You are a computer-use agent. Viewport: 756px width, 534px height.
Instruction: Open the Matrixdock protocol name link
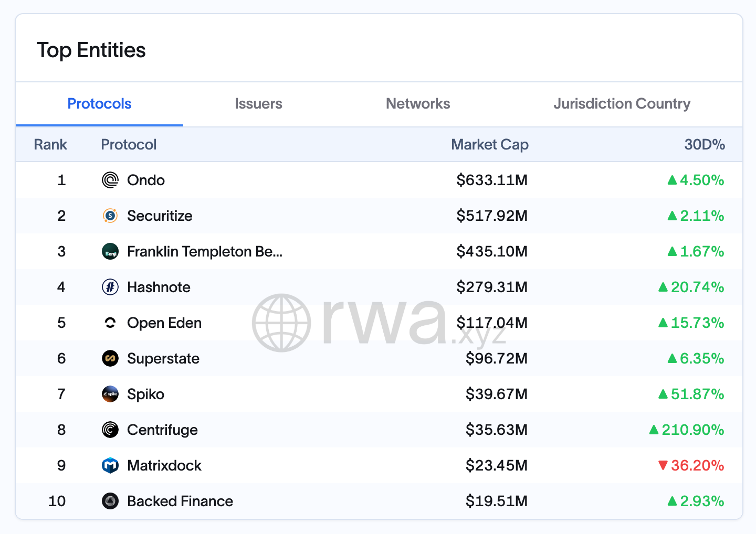(164, 465)
